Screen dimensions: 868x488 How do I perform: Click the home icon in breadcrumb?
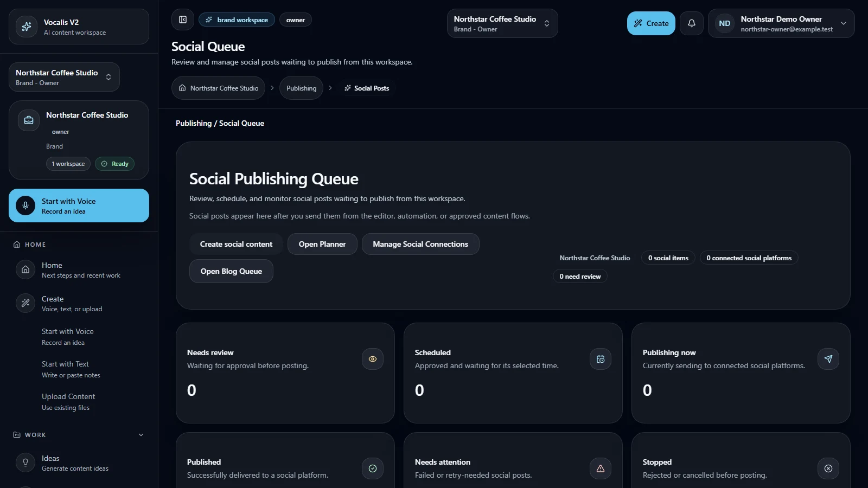[x=182, y=88]
